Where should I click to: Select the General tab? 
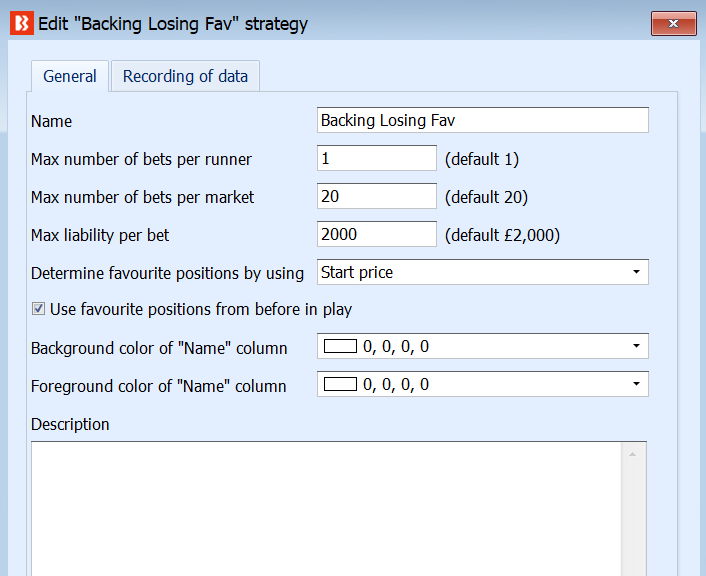pos(70,76)
